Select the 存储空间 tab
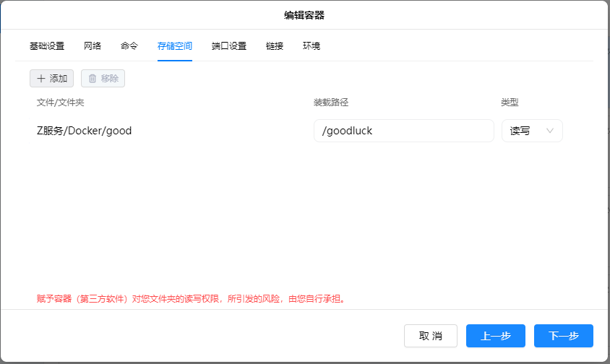The height and width of the screenshot is (364, 610). coord(175,46)
